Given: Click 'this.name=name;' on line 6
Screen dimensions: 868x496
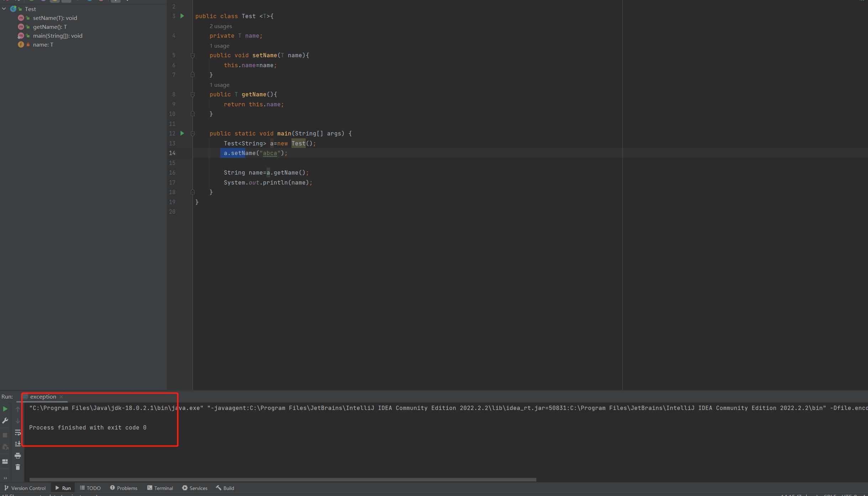Looking at the screenshot, I should click(x=250, y=65).
